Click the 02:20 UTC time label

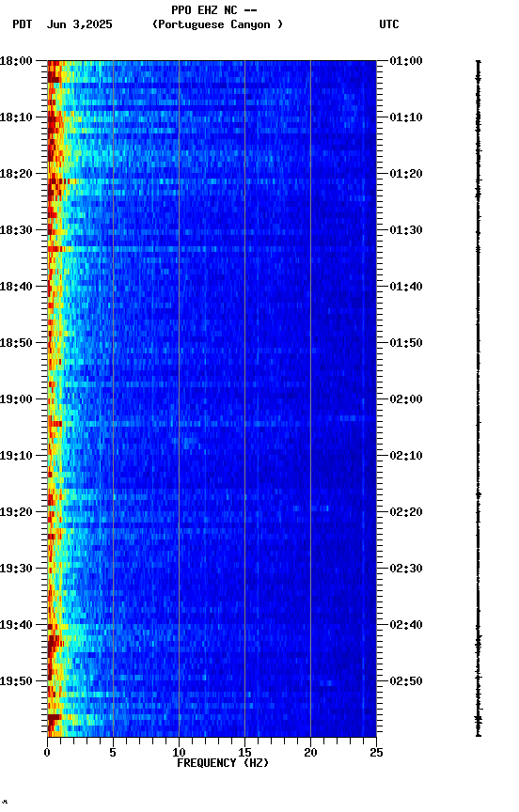(x=406, y=512)
